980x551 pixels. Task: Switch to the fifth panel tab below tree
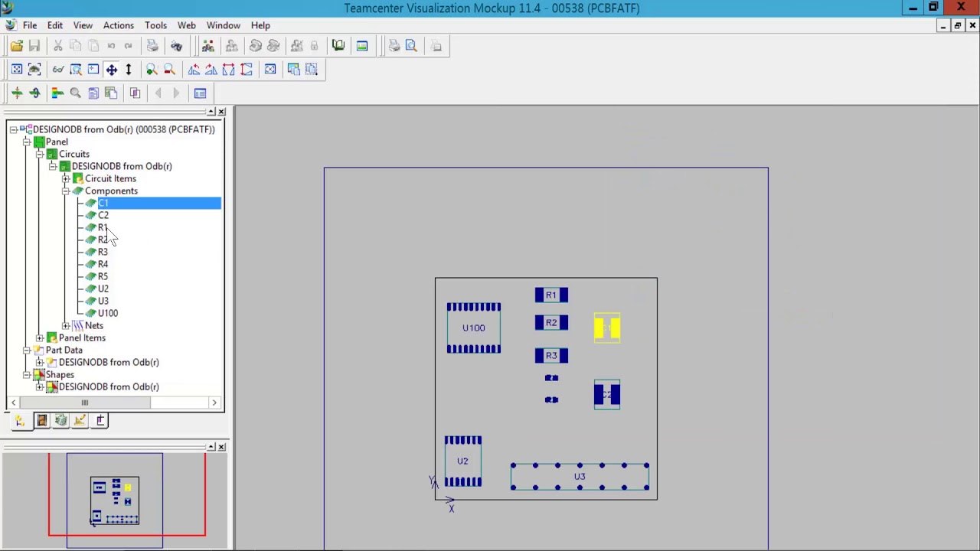tap(100, 420)
